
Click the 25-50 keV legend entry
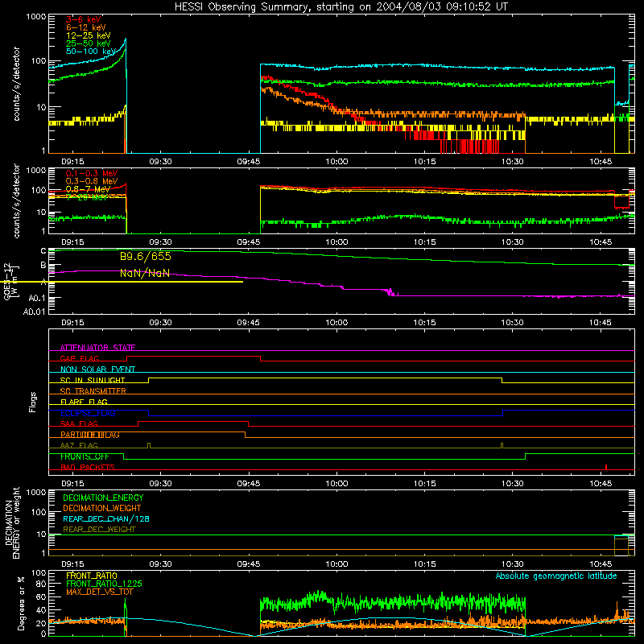coord(89,43)
